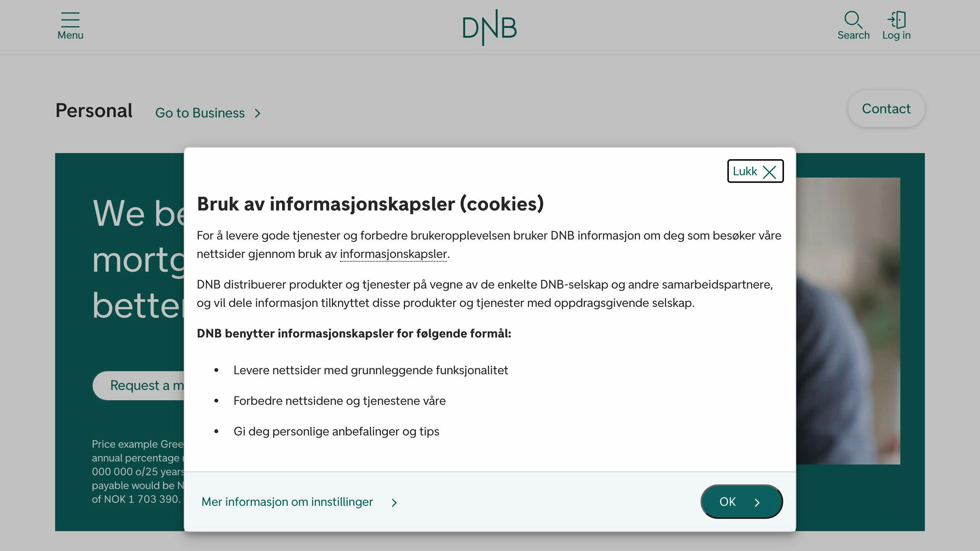Click 'DNB benytter informasjonskapsler for følgende formål'

[354, 333]
